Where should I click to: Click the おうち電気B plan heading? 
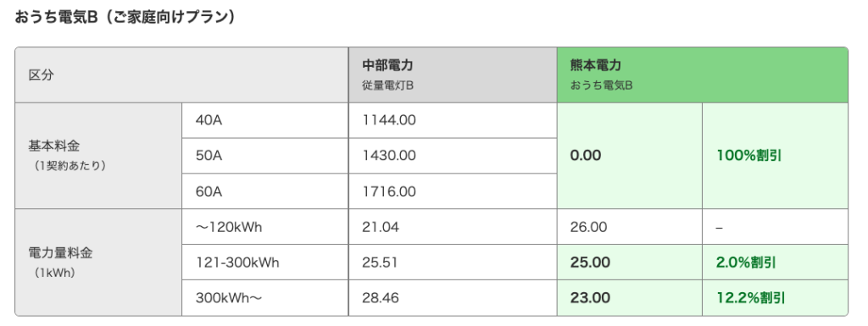(125, 18)
